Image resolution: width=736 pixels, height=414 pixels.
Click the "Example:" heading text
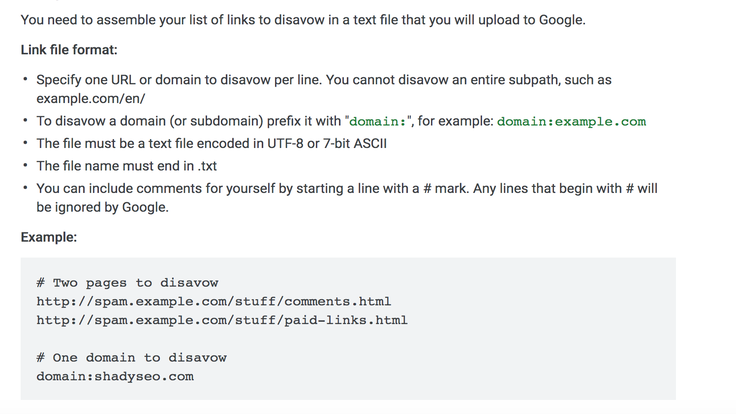pos(49,237)
